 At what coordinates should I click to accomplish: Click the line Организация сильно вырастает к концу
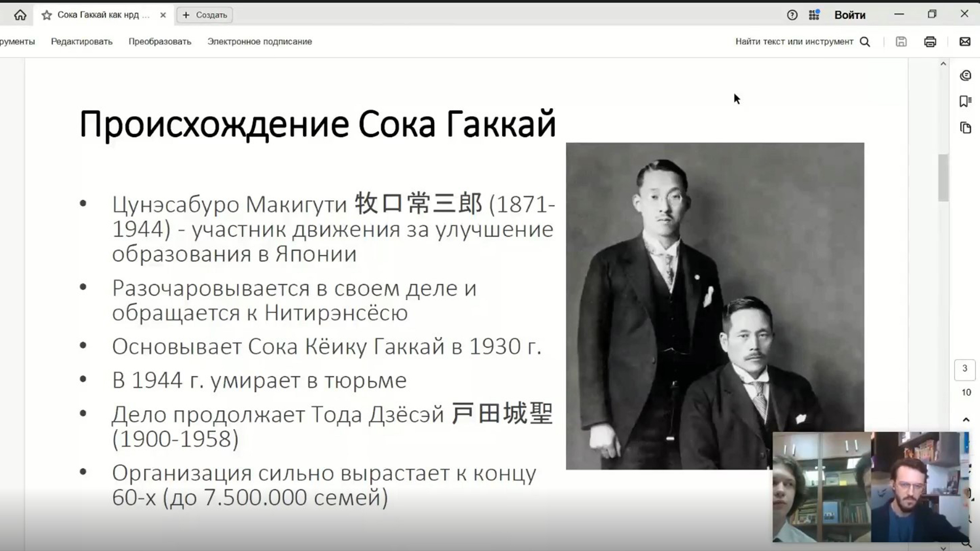click(324, 473)
